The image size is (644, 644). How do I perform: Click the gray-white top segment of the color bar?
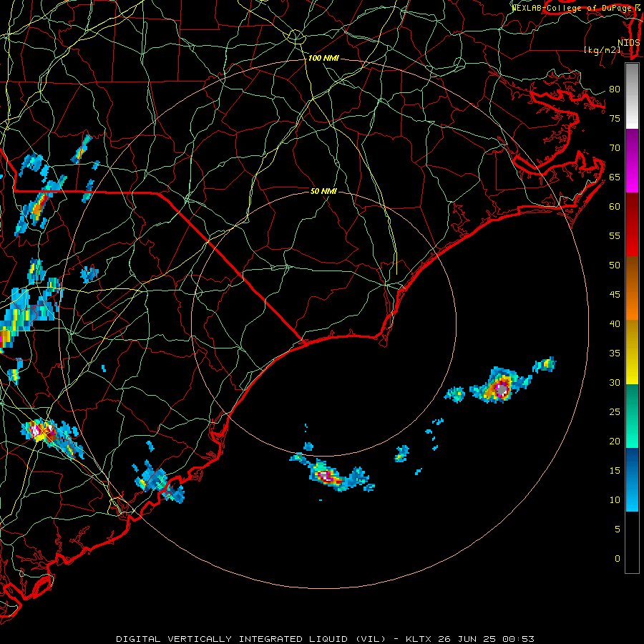pos(632,96)
